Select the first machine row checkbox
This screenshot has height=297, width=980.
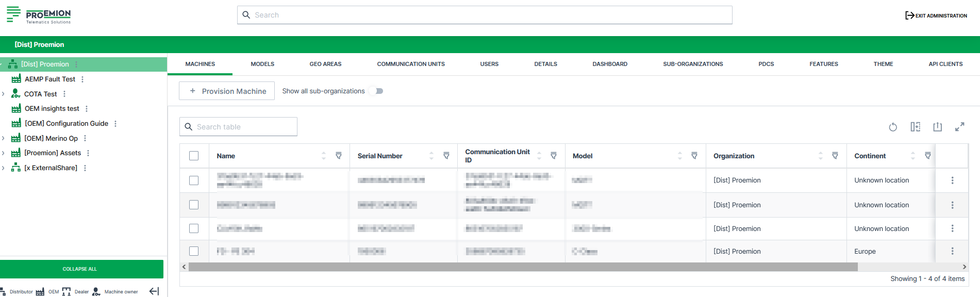point(194,180)
